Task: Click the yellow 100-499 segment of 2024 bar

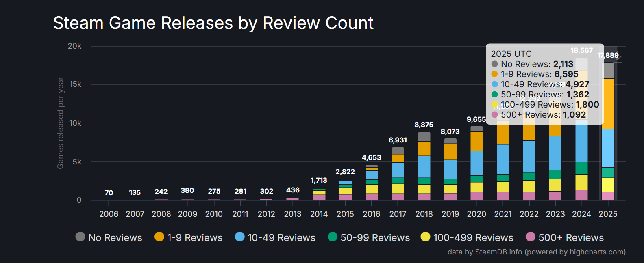Action: 581,182
